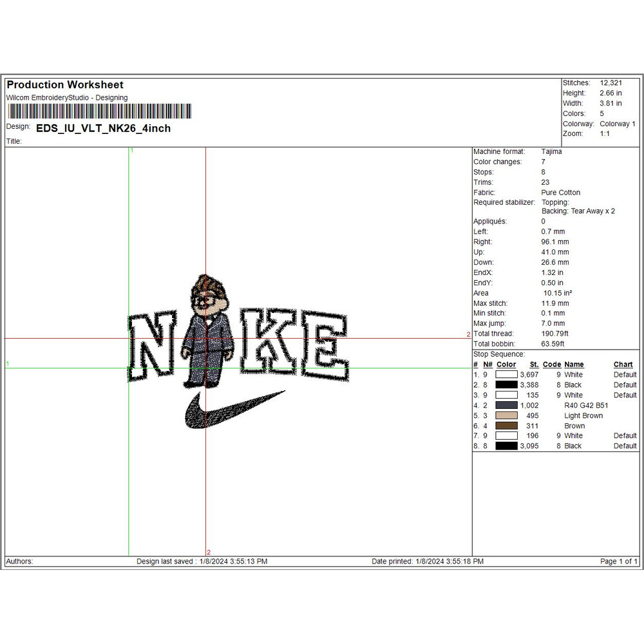Click the Code column header
This screenshot has height=644, width=644.
point(552,365)
